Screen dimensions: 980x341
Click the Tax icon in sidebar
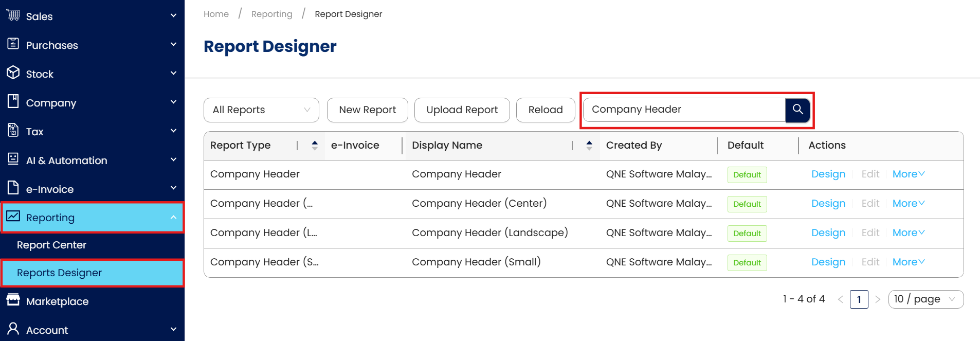[x=13, y=131]
